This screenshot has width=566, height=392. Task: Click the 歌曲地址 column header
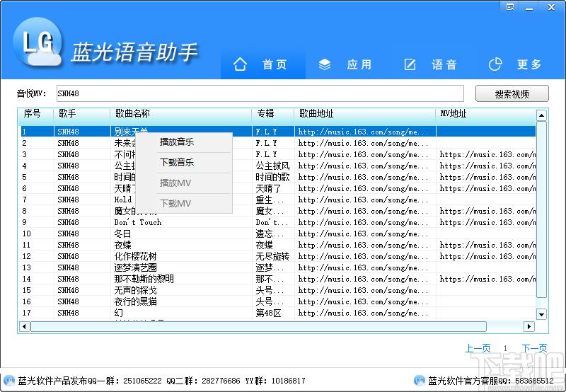tap(365, 114)
